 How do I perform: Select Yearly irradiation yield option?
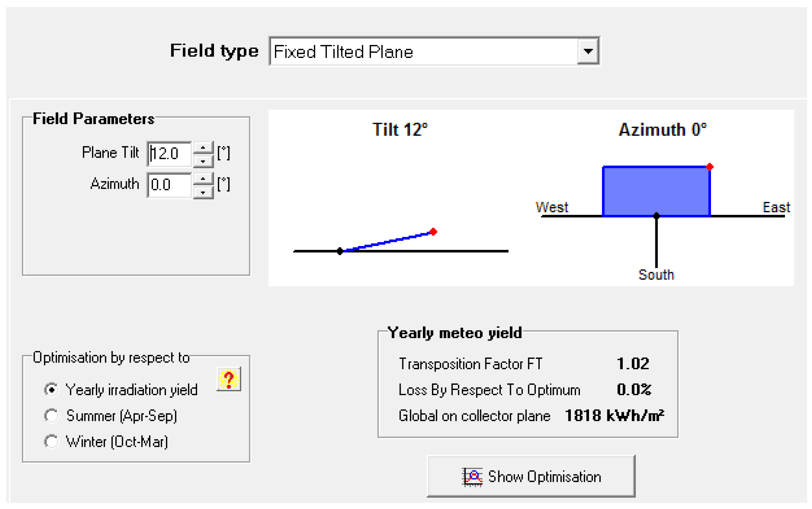(52, 390)
